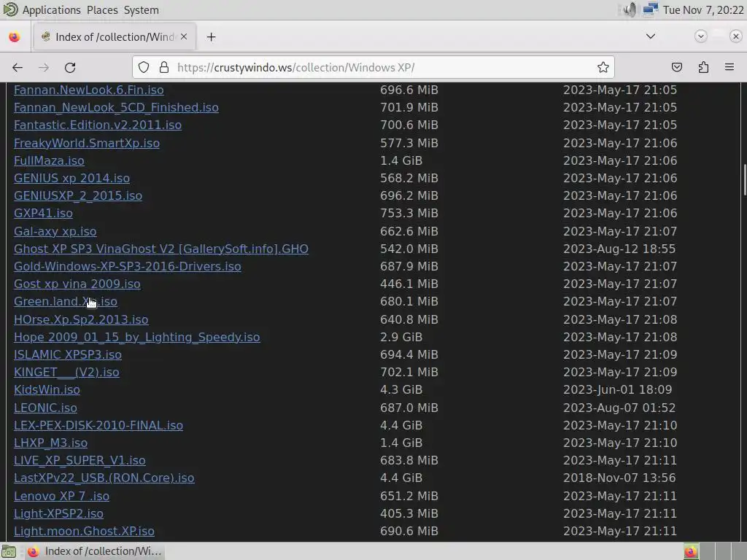Viewport: 747px width, 560px height.
Task: Open the Places menu
Action: (x=102, y=10)
